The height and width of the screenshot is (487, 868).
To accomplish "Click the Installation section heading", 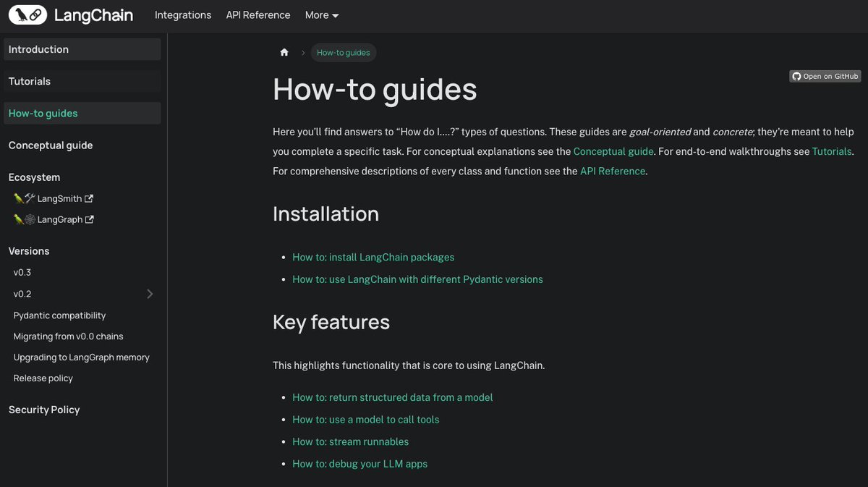I will (x=325, y=214).
